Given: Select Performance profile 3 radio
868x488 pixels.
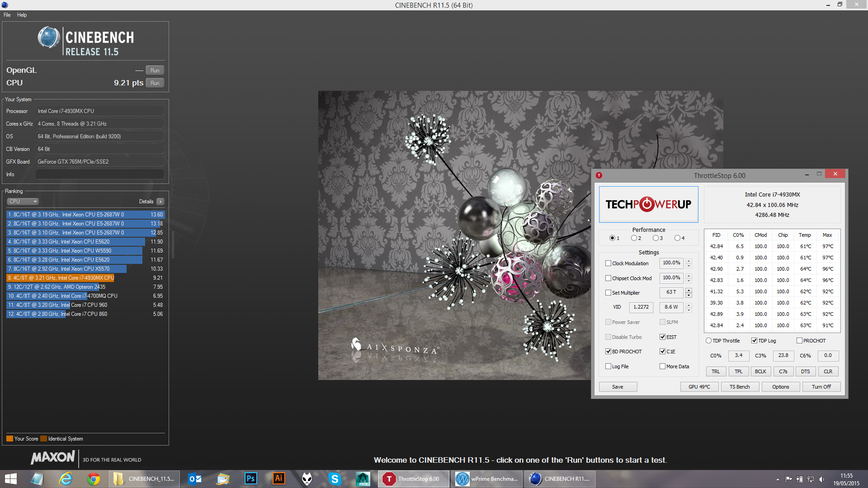Looking at the screenshot, I should tap(656, 238).
